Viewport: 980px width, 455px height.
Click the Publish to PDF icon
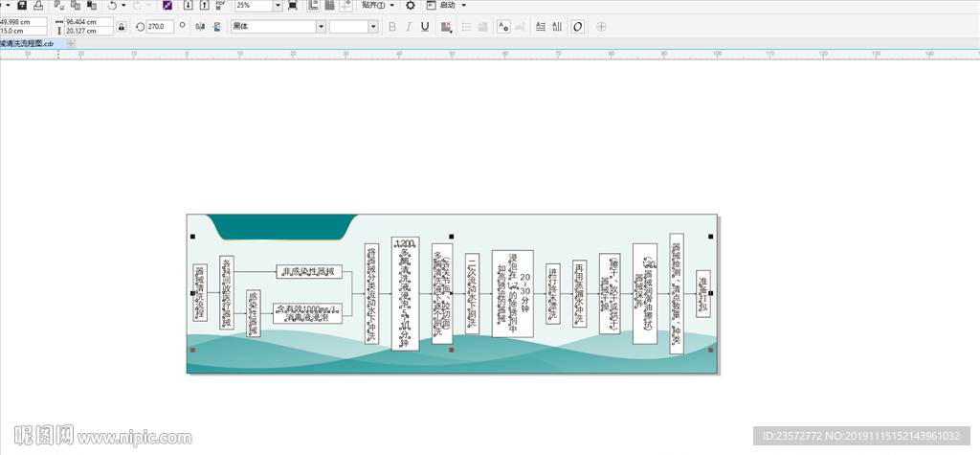pos(220,6)
